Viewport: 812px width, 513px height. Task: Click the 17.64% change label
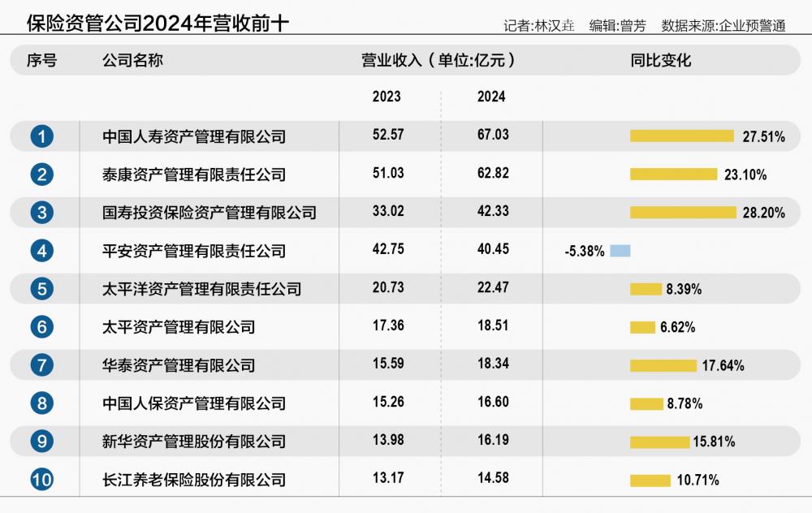coord(723,366)
